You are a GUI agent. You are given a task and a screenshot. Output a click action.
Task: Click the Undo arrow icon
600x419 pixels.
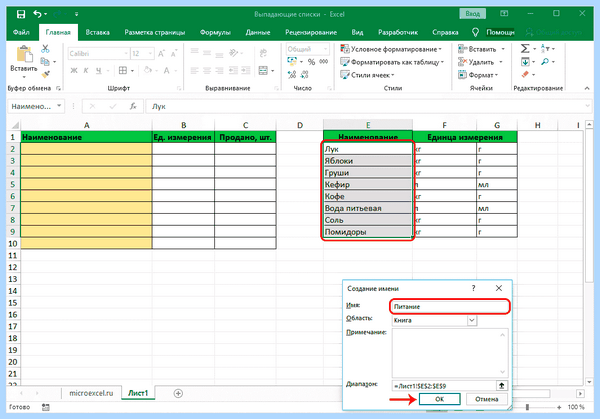tap(37, 14)
